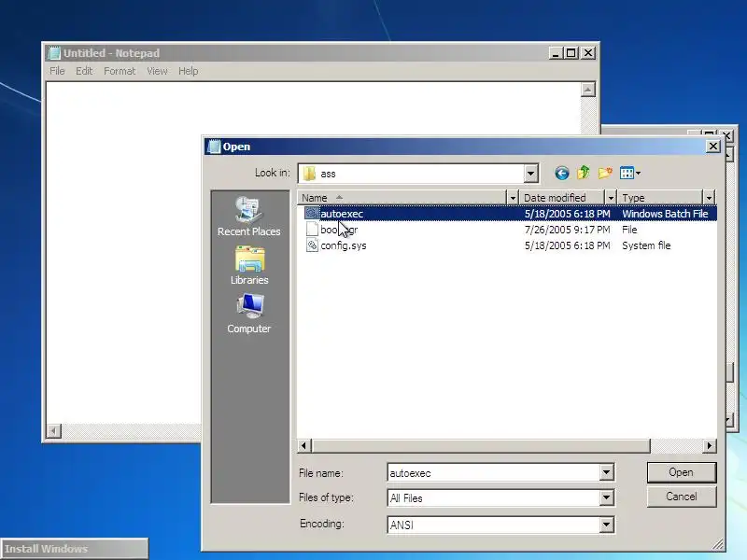Open the Date modified column filter arrow
This screenshot has width=747, height=560.
click(611, 198)
